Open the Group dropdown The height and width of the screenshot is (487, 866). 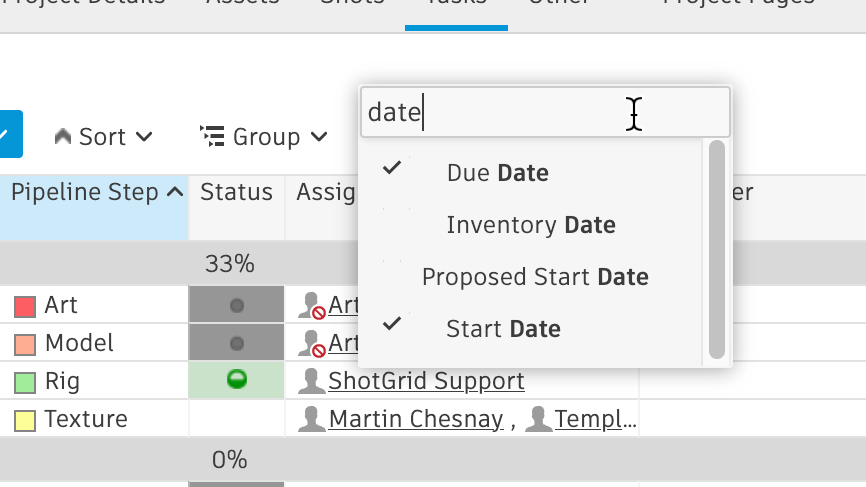click(265, 136)
